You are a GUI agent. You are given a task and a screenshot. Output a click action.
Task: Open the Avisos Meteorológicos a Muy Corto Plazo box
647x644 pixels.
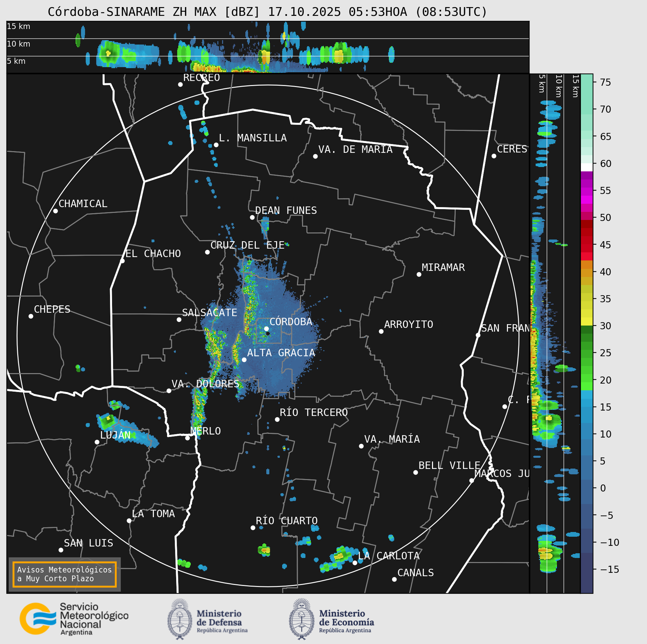64,574
